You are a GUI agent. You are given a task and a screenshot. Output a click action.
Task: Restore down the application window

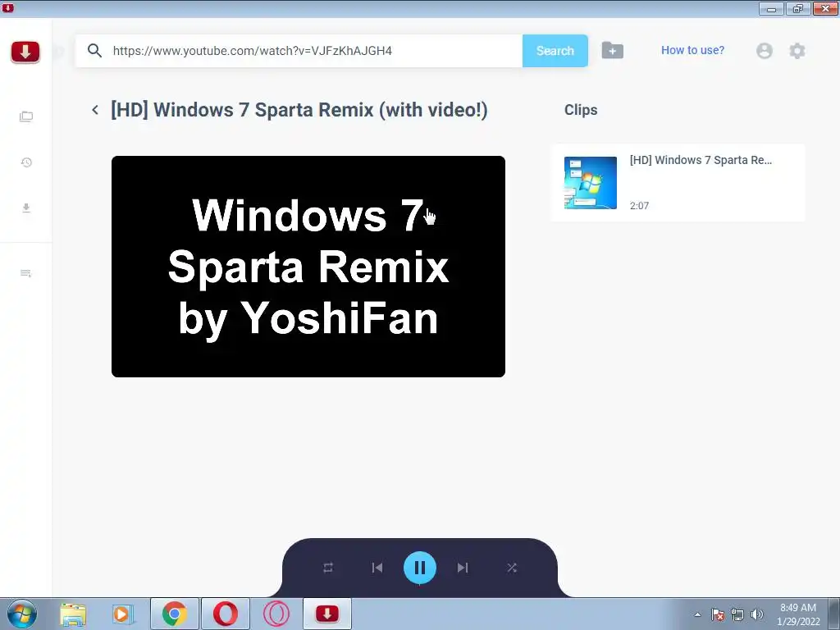point(798,8)
